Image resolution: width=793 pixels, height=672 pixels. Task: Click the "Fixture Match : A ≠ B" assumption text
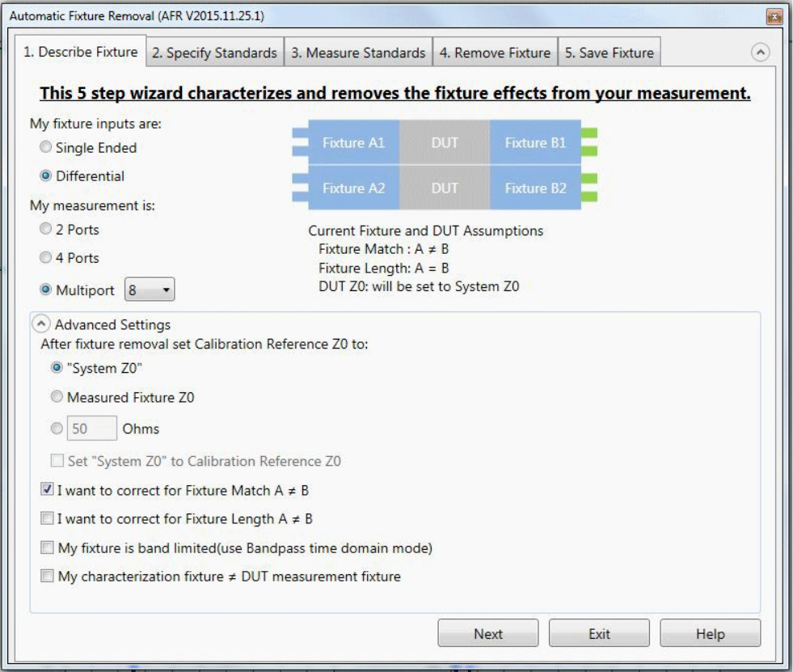click(x=383, y=249)
